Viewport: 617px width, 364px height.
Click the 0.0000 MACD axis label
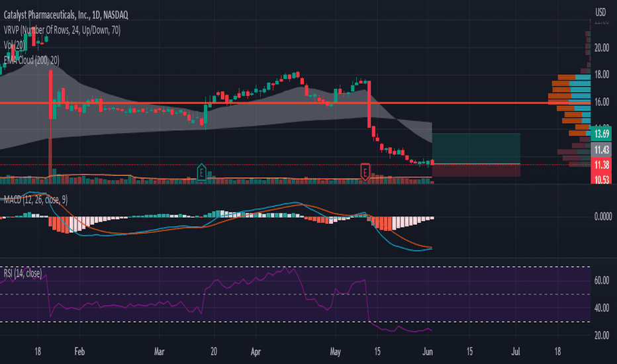[603, 216]
